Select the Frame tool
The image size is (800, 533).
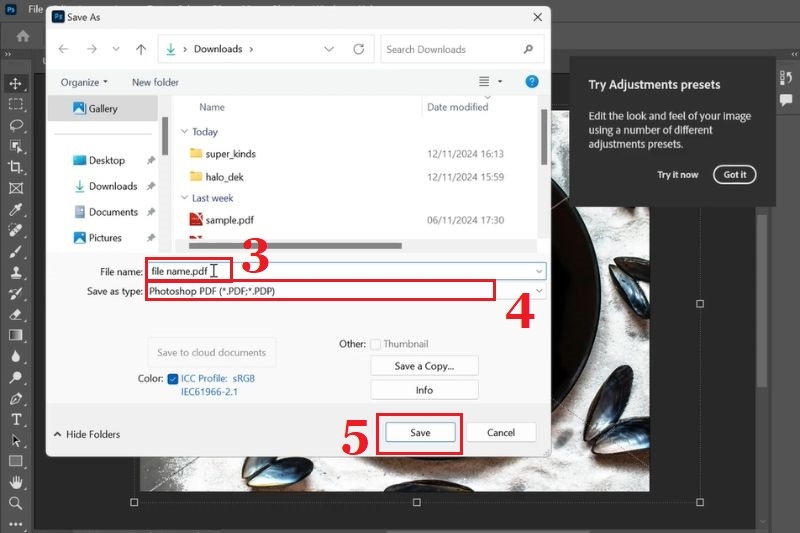click(15, 188)
